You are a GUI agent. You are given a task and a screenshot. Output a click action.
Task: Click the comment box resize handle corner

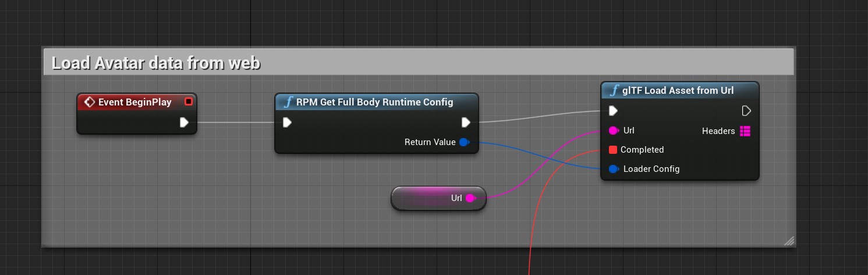pyautogui.click(x=789, y=241)
